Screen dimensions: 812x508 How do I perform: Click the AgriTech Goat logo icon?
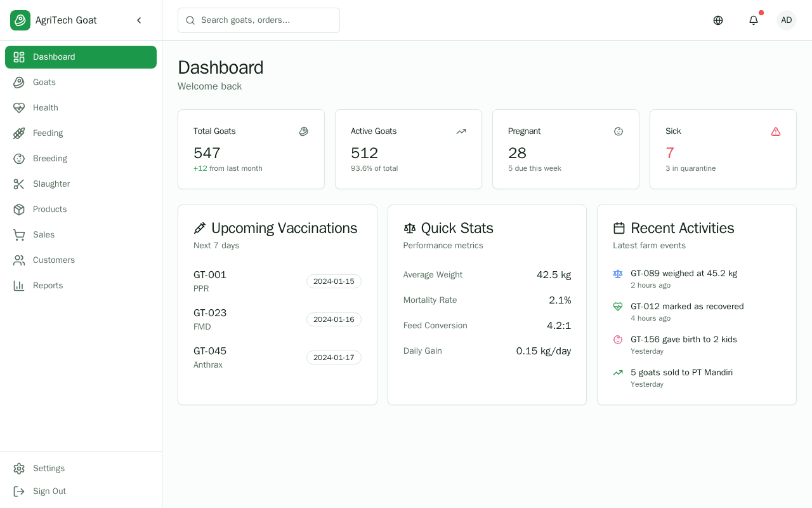coord(20,20)
